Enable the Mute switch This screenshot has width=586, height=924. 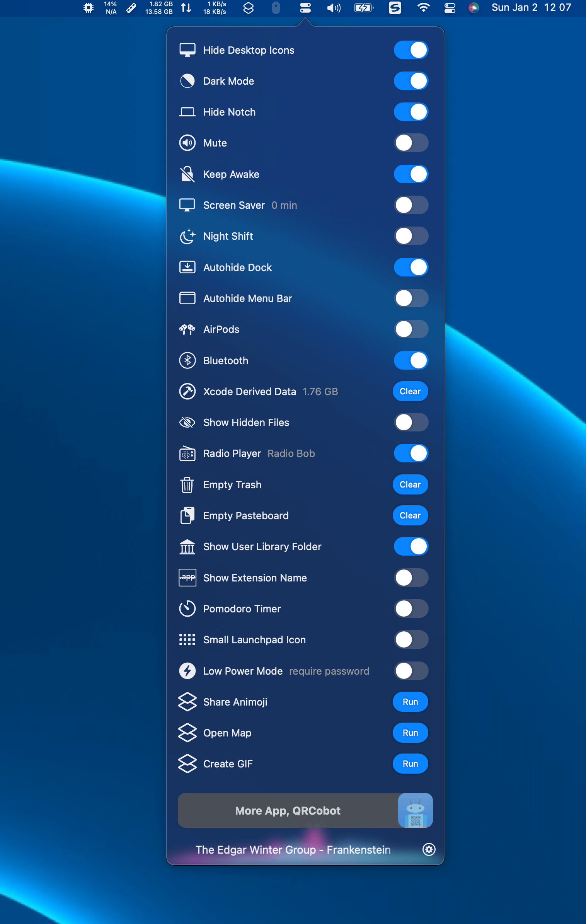[x=411, y=143]
